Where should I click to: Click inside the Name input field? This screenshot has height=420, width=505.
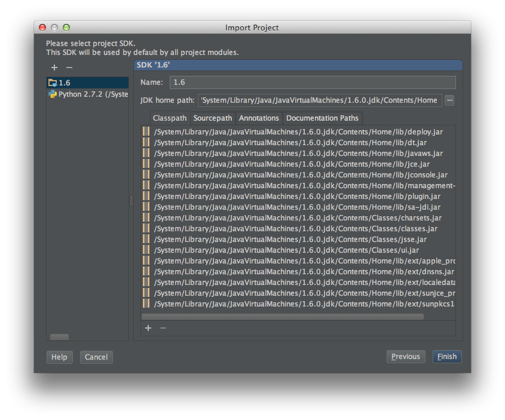[299, 82]
